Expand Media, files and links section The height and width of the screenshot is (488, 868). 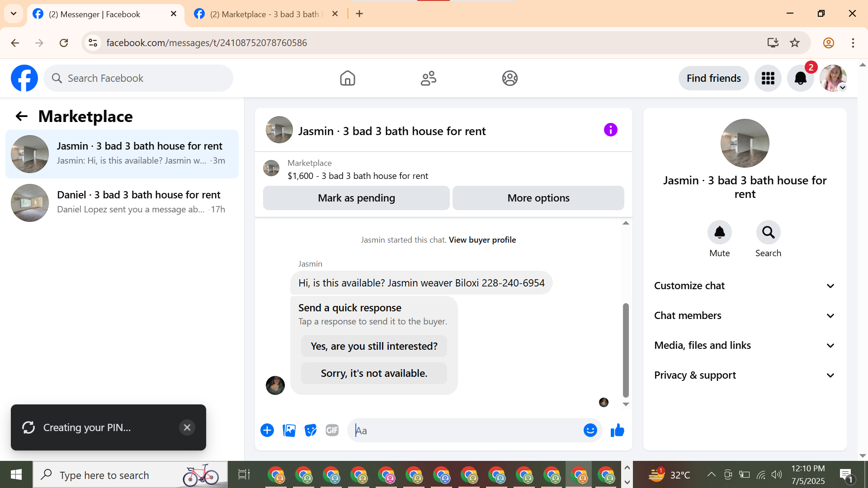745,346
